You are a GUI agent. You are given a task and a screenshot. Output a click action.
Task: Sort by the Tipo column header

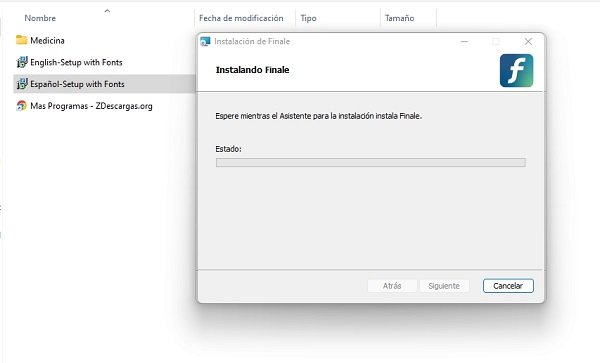coord(308,18)
